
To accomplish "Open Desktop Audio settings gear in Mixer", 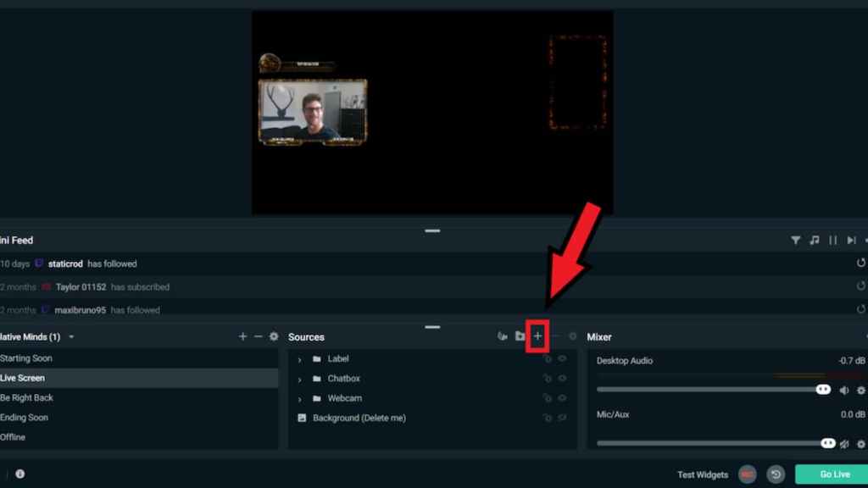I will coord(858,391).
